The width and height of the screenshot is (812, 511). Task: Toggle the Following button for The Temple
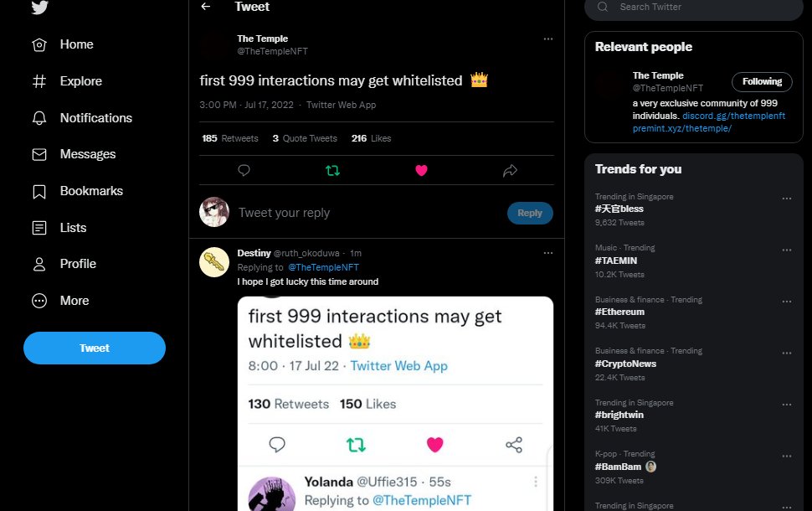(x=762, y=81)
